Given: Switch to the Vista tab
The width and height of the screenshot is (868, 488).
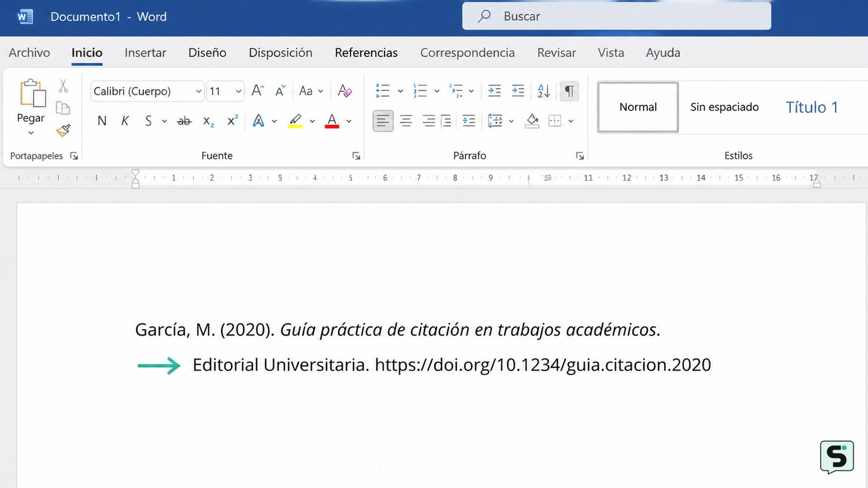Looking at the screenshot, I should 611,53.
